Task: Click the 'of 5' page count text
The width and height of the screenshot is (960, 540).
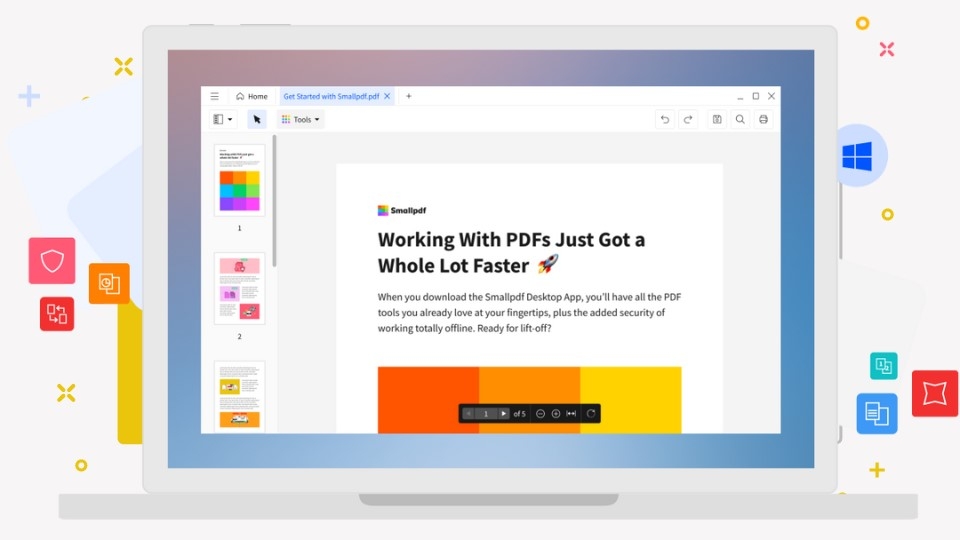Action: 519,414
